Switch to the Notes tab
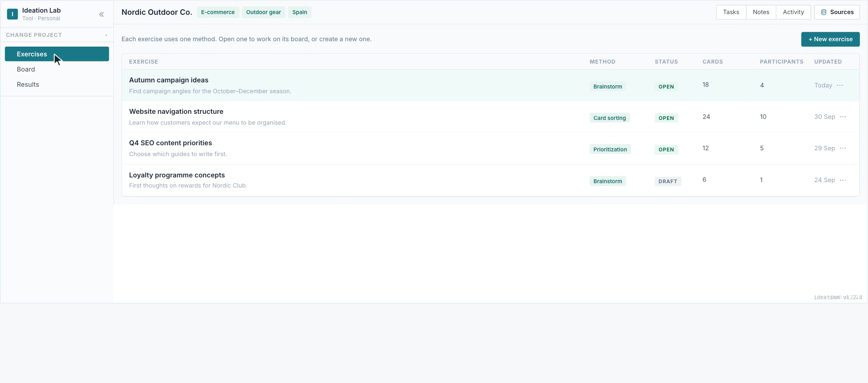The height and width of the screenshot is (383, 868). click(761, 12)
